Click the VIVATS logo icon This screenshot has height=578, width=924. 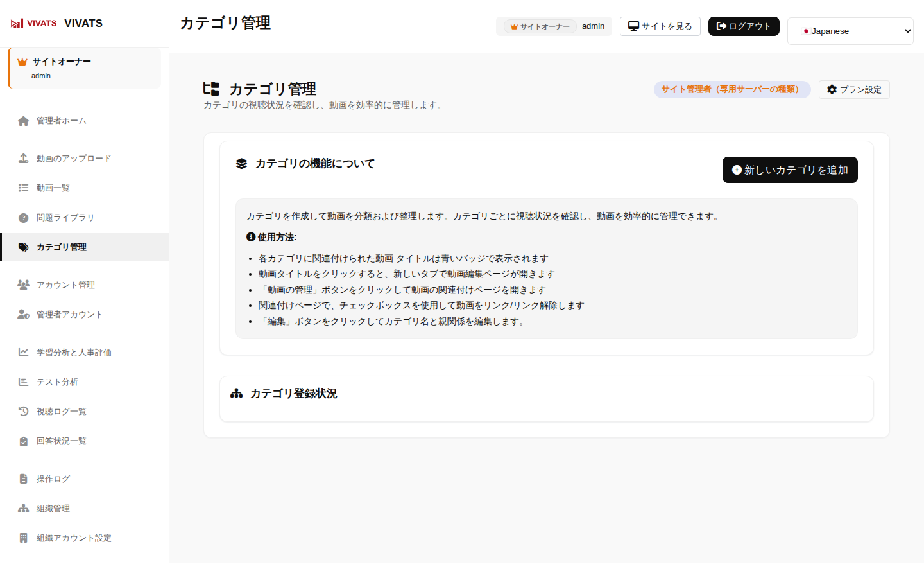33,23
